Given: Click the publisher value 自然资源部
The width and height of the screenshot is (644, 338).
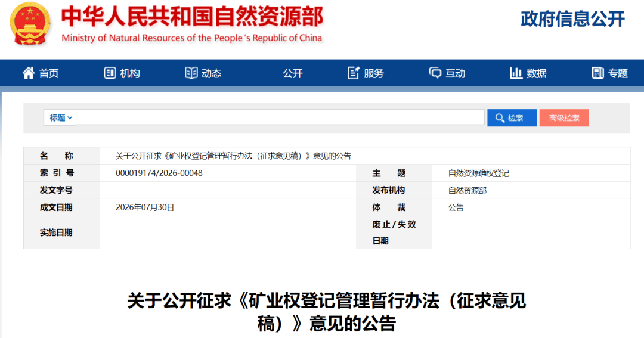Looking at the screenshot, I should pos(467,191).
